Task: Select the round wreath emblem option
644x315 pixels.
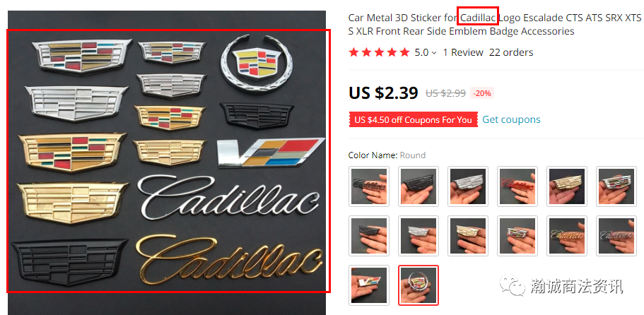Action: click(x=418, y=285)
